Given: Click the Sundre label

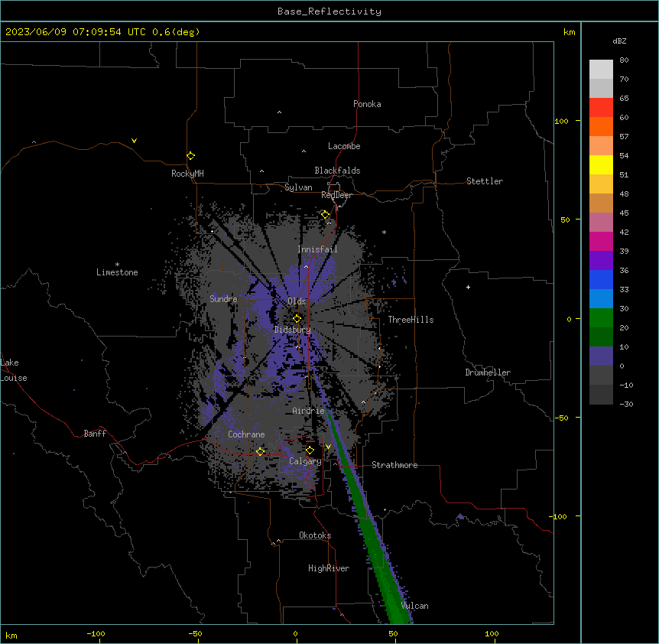Looking at the screenshot, I should click(x=223, y=299).
